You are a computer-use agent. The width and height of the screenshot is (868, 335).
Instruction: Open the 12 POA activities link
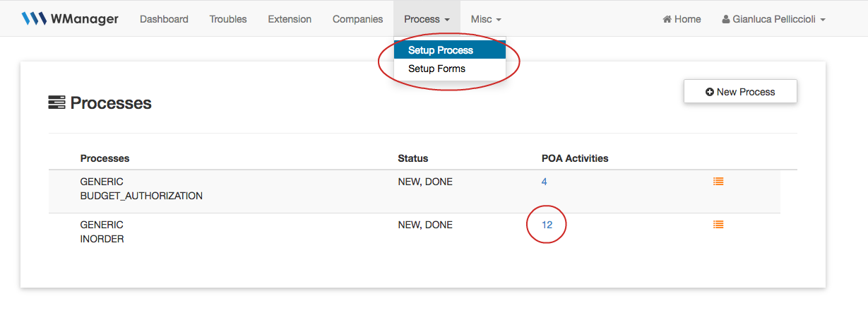point(547,225)
